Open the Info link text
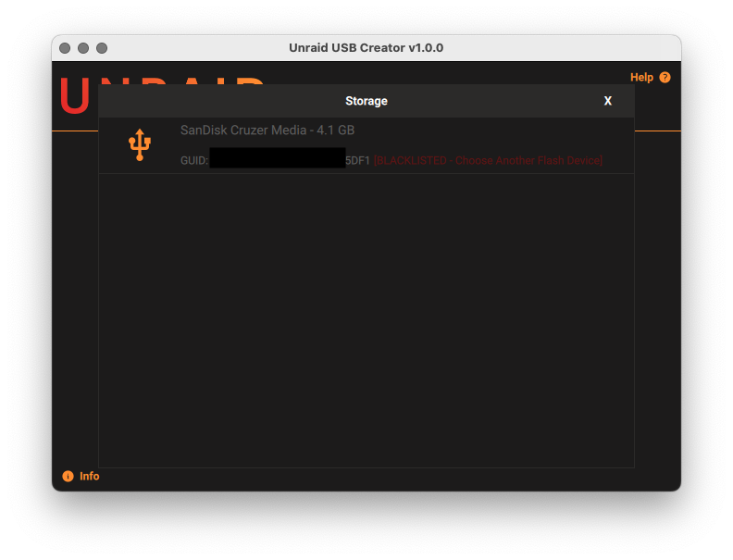 pos(89,477)
